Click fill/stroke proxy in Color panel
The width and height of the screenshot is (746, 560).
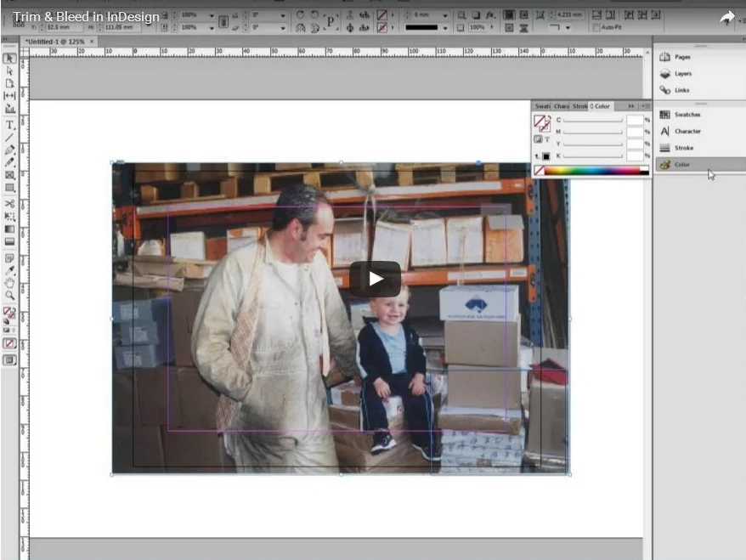pos(541,123)
